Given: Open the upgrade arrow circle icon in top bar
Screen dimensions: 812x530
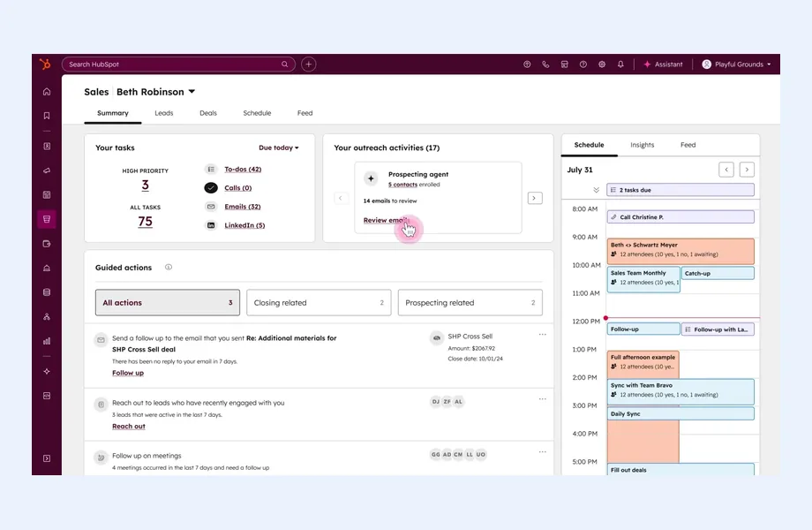Looking at the screenshot, I should coord(527,64).
